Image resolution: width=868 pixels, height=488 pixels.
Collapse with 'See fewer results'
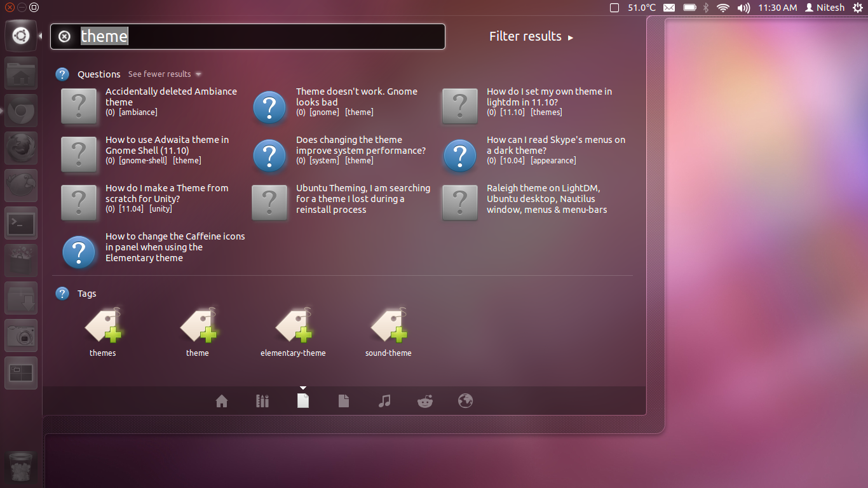coord(165,74)
